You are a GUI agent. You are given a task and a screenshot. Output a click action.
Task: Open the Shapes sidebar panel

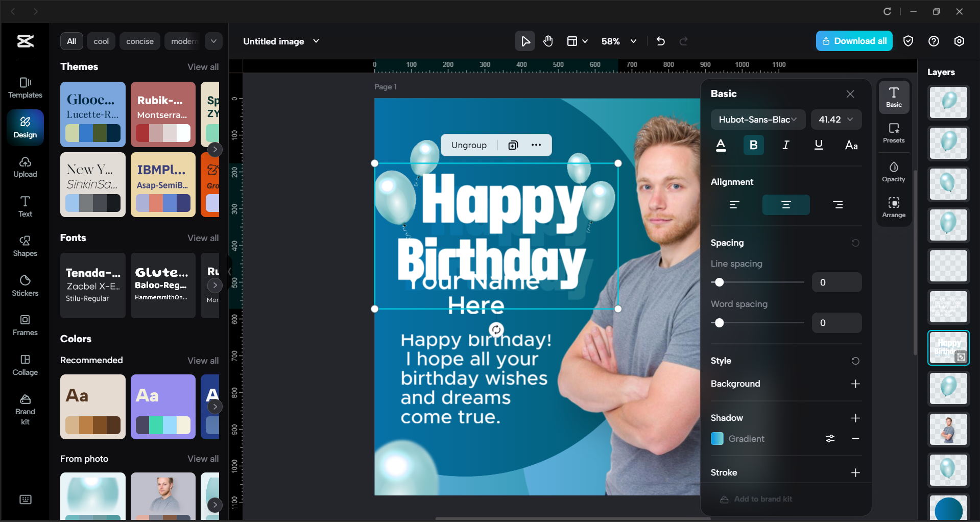click(25, 246)
